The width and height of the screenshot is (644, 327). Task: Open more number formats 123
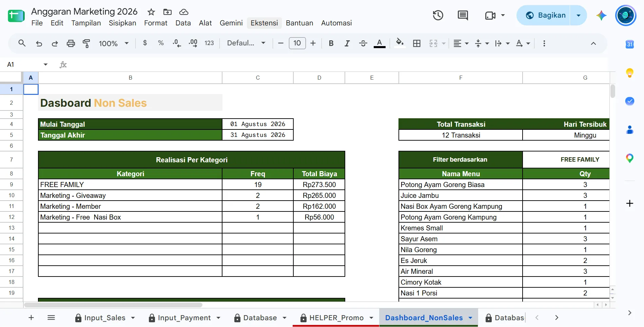209,43
